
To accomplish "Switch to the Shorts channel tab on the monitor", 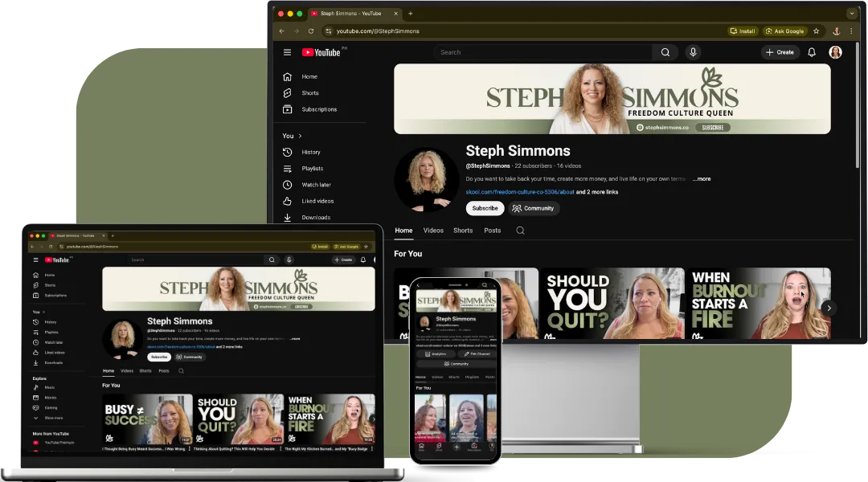I will tap(463, 231).
